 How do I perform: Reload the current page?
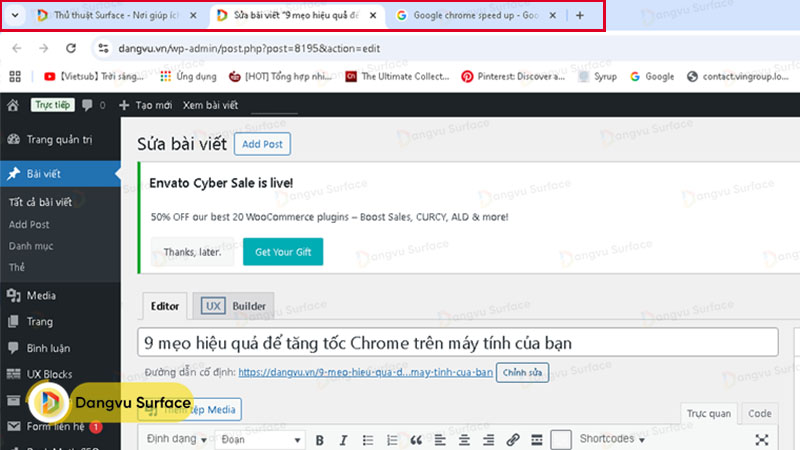point(71,48)
